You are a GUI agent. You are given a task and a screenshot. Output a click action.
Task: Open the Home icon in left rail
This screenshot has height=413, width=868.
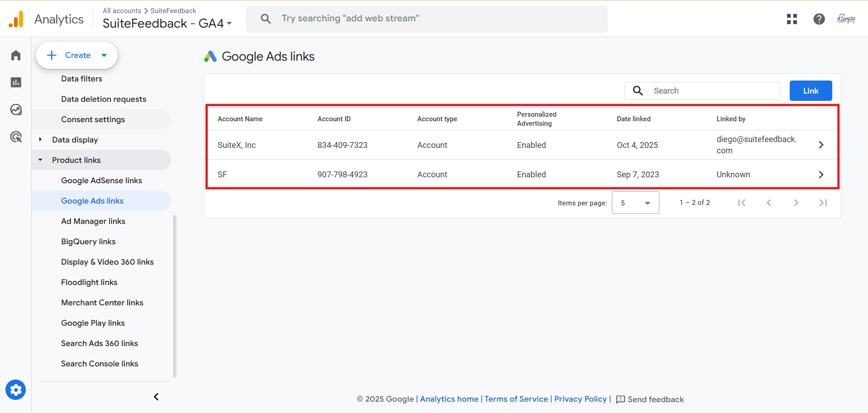coord(16,55)
